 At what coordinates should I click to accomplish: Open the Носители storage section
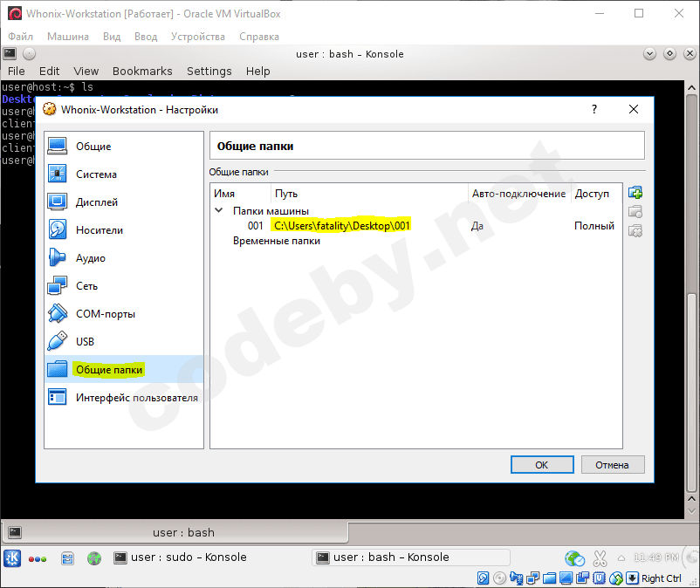tap(124, 230)
